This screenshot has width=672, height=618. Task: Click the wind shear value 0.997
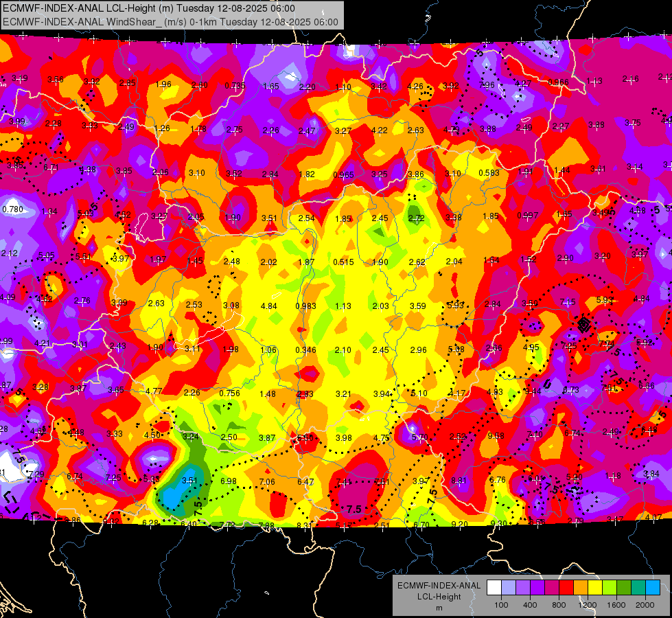tap(527, 216)
